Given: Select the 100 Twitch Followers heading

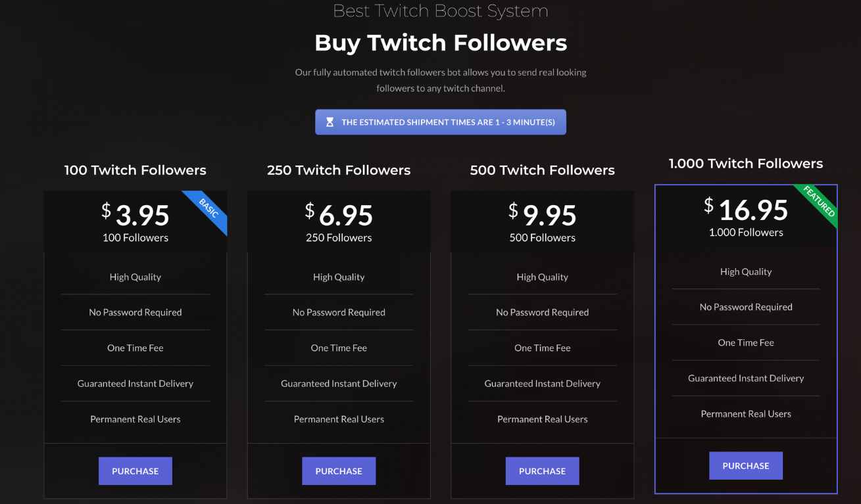Looking at the screenshot, I should (x=135, y=170).
